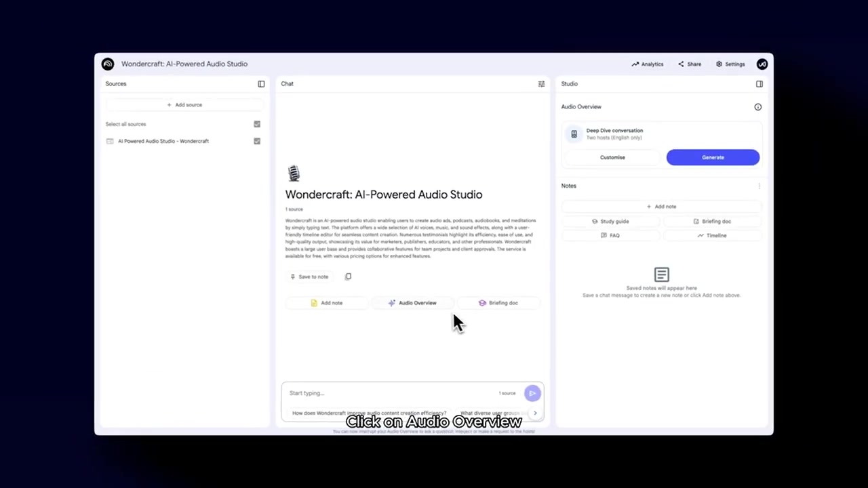Open the AI Powered Audio Studio - Wondercraft source
868x488 pixels.
point(163,141)
